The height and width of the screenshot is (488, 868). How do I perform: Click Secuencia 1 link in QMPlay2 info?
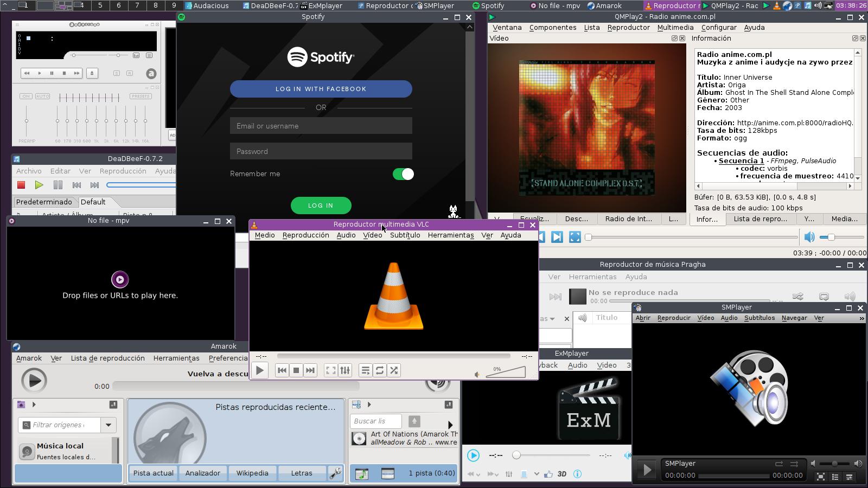[x=741, y=160]
